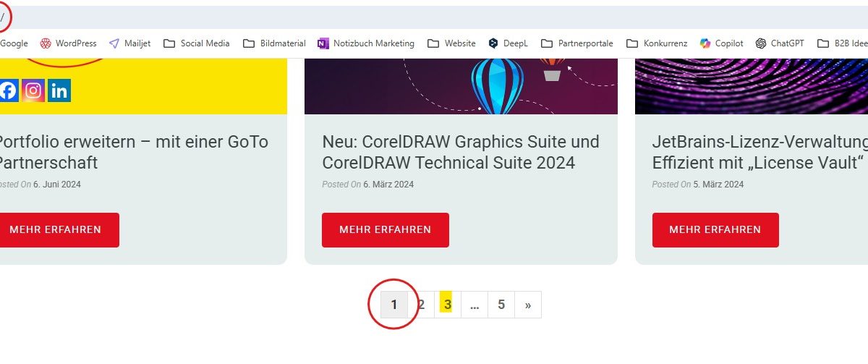Click the date 6. Juni 2024
The image size is (868, 364).
click(x=57, y=185)
